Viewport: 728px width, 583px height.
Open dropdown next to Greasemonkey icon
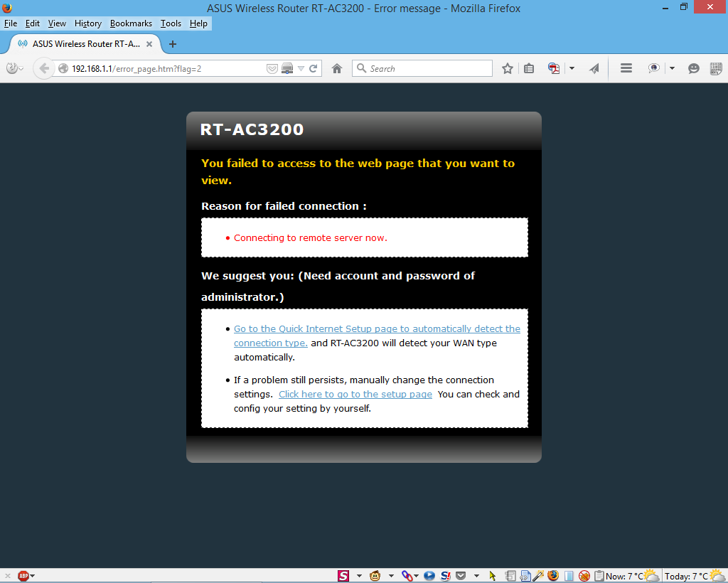point(391,576)
